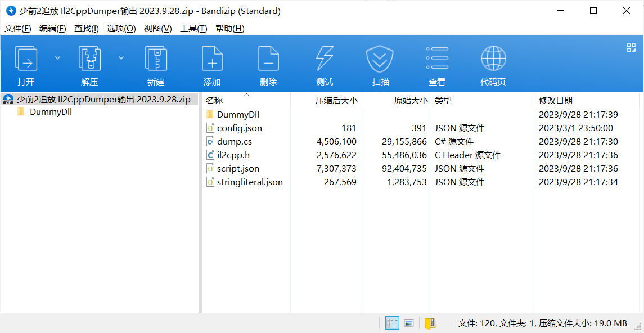The width and height of the screenshot is (644, 333).
Task: Switch to thumbnail view in status bar
Action: [x=409, y=323]
